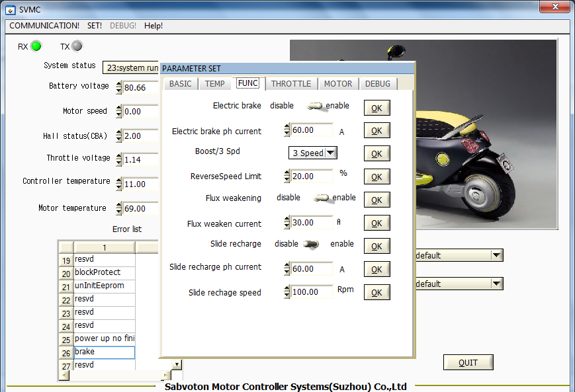Expand the second default combo box
575x392 pixels.
point(496,284)
